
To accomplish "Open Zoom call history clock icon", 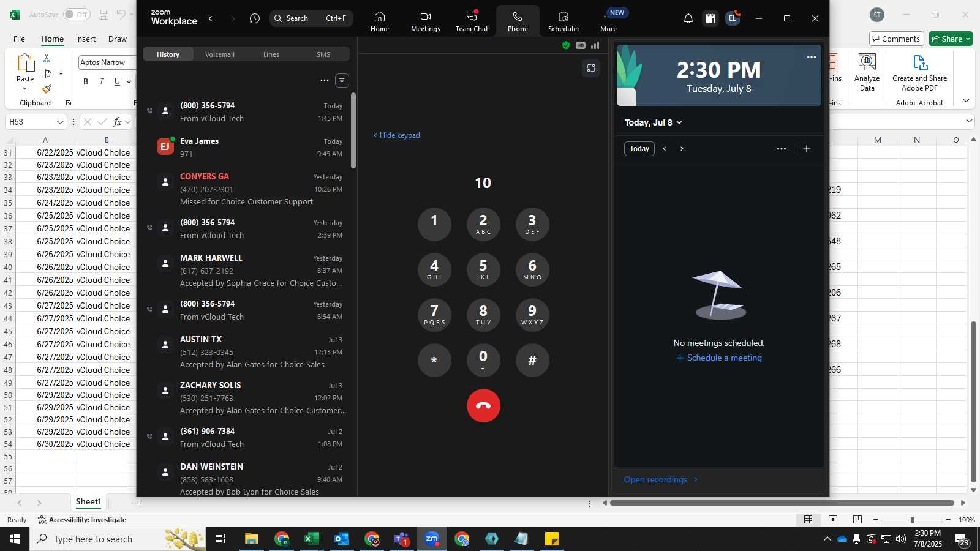I will 255,18.
